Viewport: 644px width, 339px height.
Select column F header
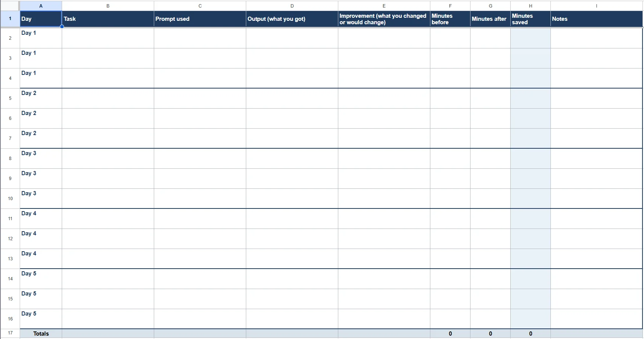tap(450, 6)
